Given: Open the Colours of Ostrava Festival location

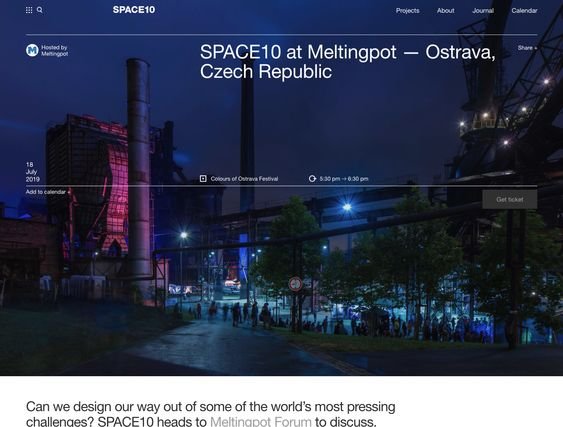Looking at the screenshot, I should 244,179.
